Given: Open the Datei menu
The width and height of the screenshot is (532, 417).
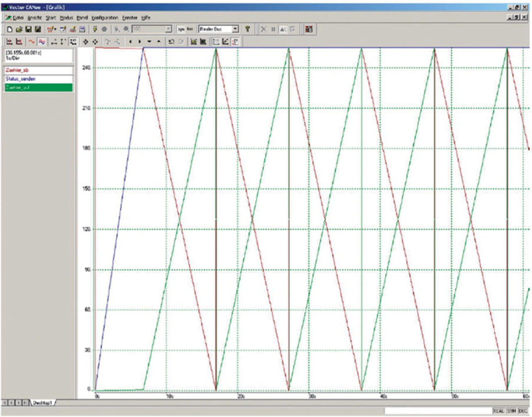Looking at the screenshot, I should pyautogui.click(x=17, y=18).
